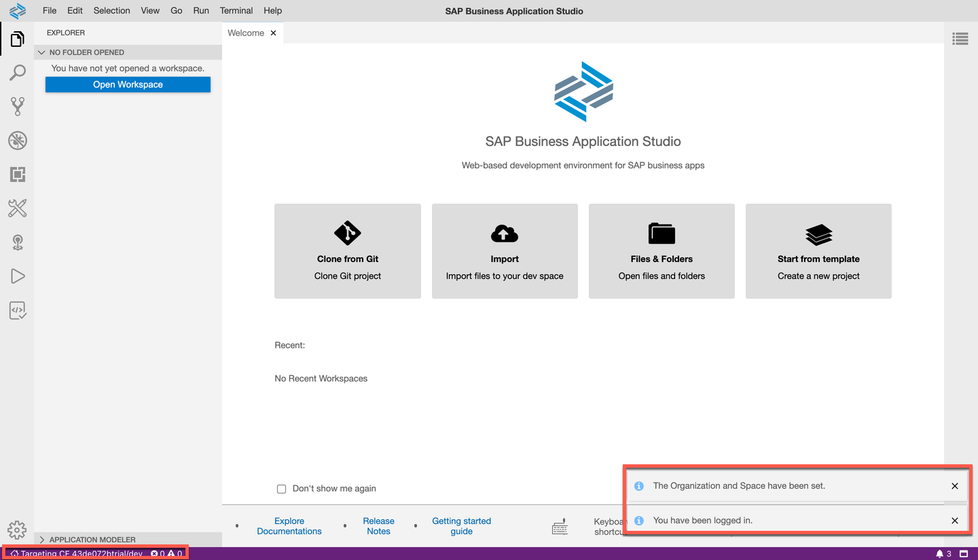Open the Search view icon
This screenshot has width=978, height=560.
click(x=18, y=73)
